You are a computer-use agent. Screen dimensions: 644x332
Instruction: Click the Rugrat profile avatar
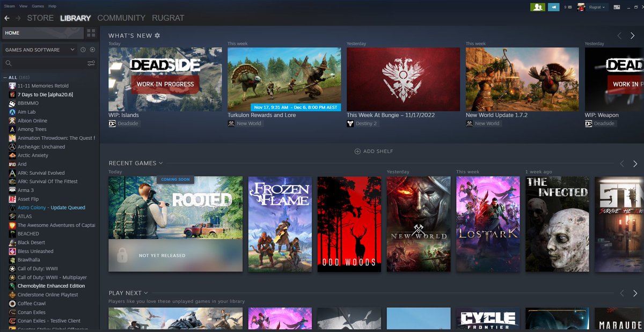[x=581, y=7]
